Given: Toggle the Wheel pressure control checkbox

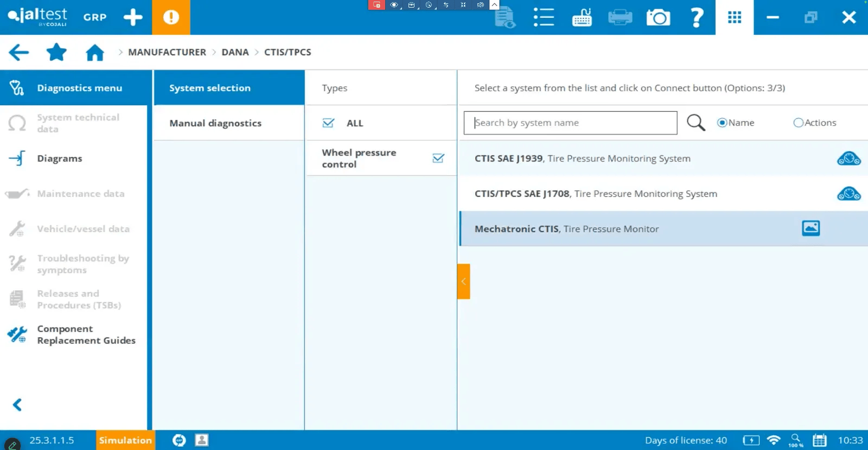Looking at the screenshot, I should click(x=438, y=158).
